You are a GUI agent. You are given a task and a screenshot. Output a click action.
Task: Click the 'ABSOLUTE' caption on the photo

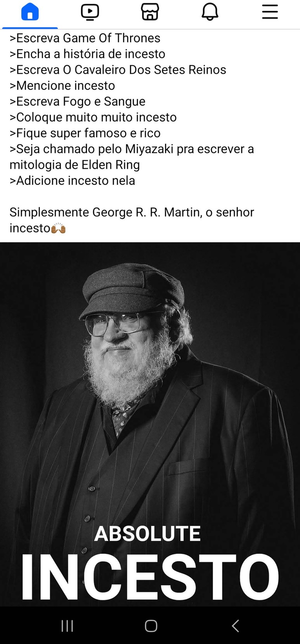pos(147,533)
